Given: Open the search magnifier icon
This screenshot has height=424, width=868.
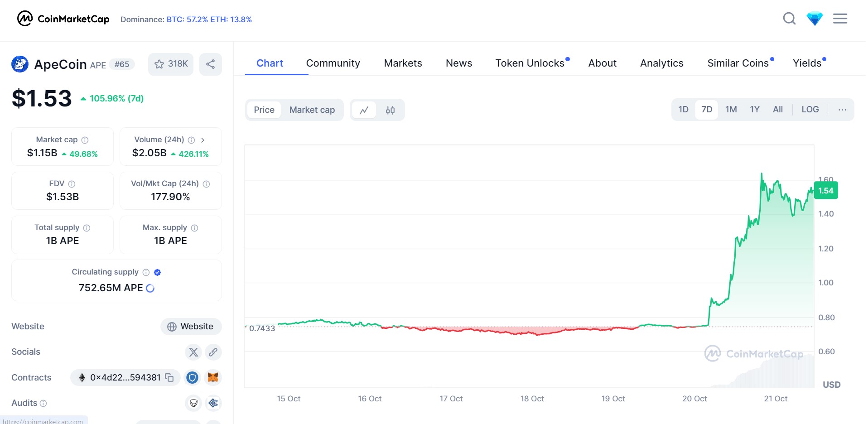Looking at the screenshot, I should 789,19.
